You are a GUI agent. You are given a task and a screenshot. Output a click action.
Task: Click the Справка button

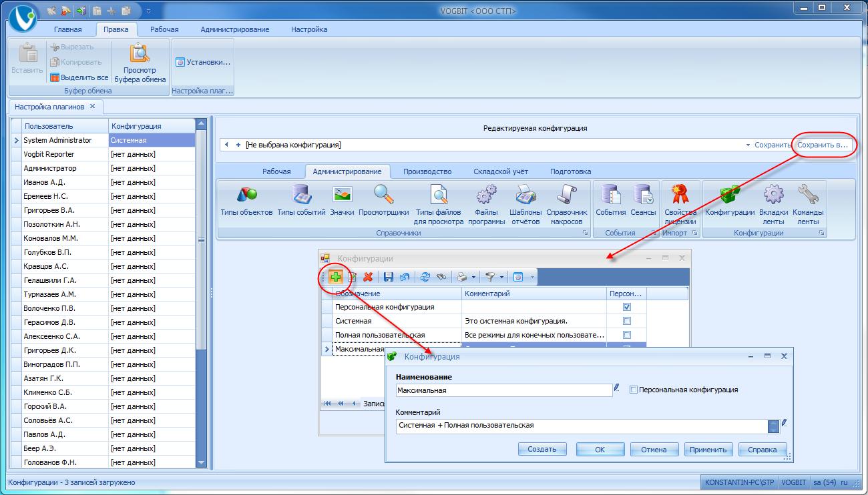point(763,449)
